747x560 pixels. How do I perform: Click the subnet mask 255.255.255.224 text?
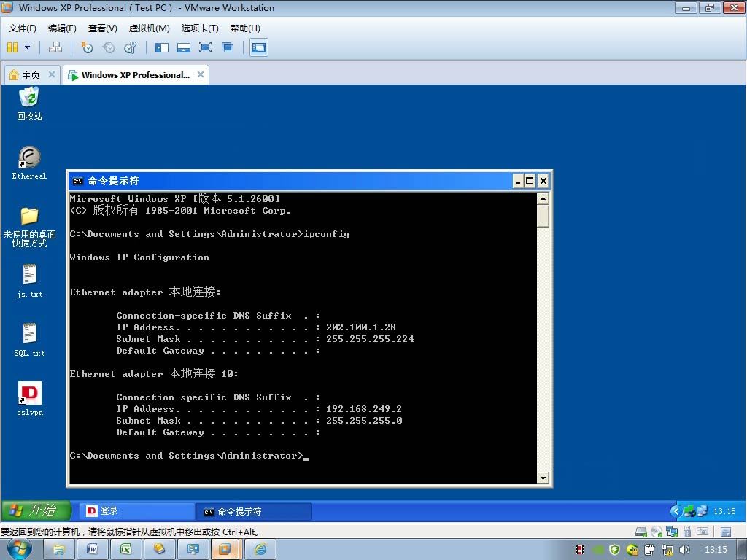370,339
